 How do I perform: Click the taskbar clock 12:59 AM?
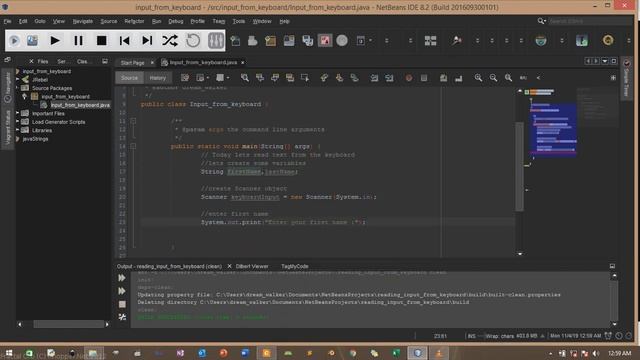click(619, 353)
